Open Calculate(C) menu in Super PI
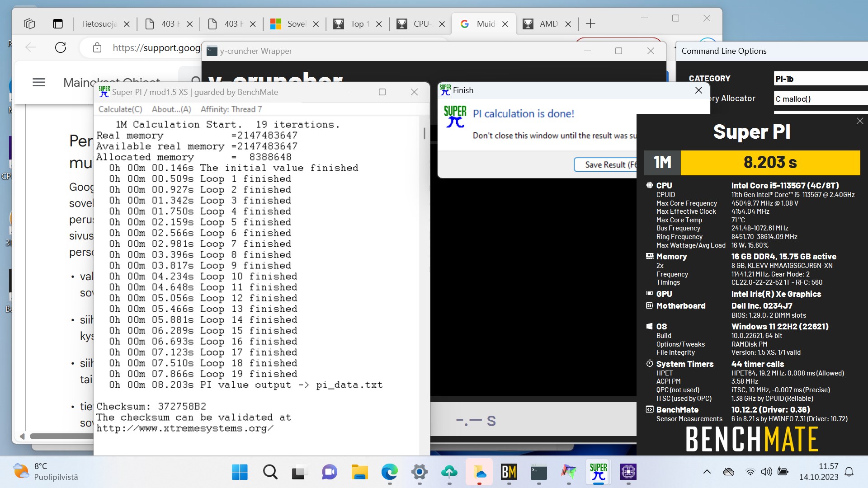 pyautogui.click(x=120, y=109)
